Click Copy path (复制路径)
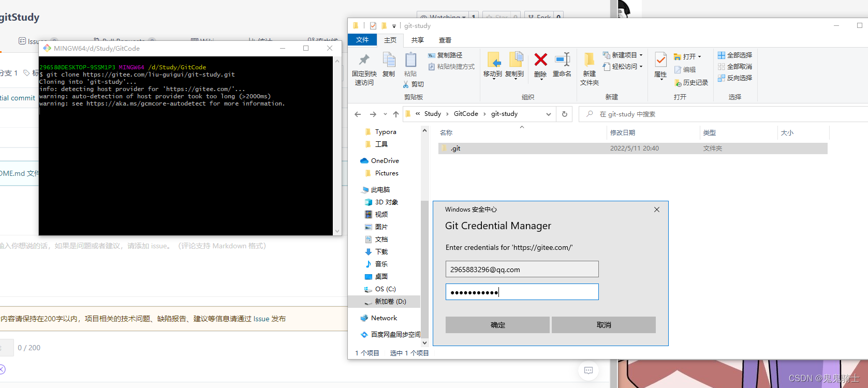This screenshot has width=868, height=388. 445,55
